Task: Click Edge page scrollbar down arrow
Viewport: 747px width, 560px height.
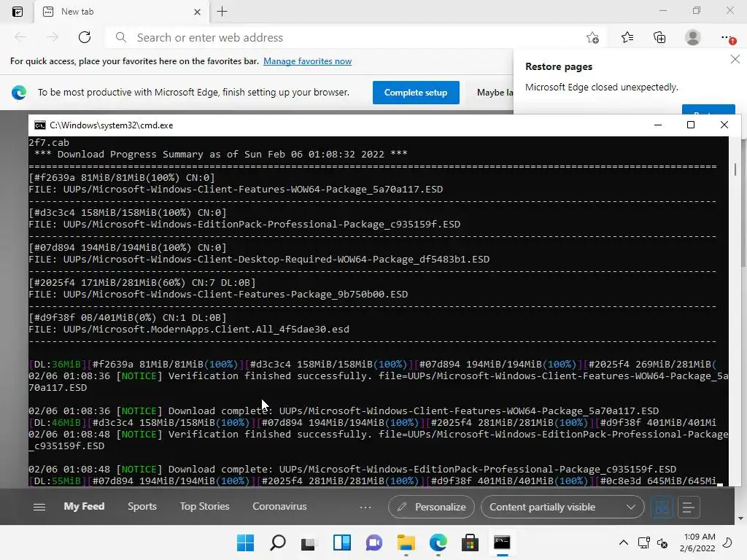Action: [741, 518]
